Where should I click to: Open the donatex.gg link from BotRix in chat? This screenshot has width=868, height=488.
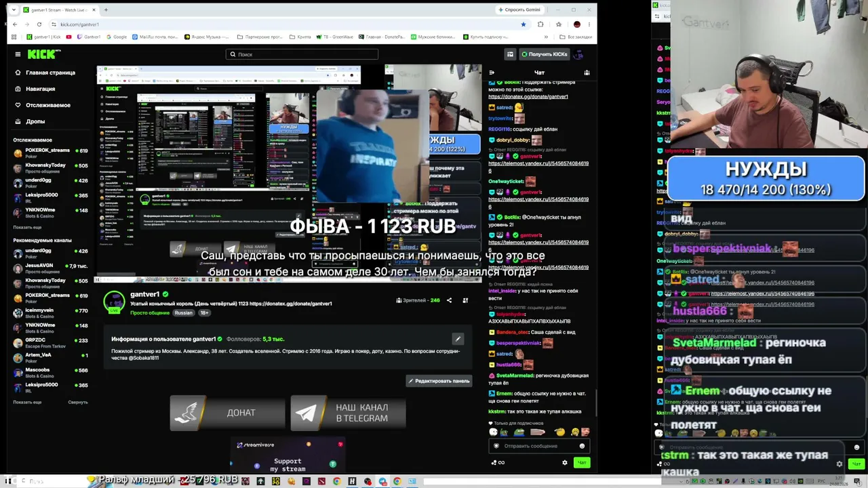(528, 96)
